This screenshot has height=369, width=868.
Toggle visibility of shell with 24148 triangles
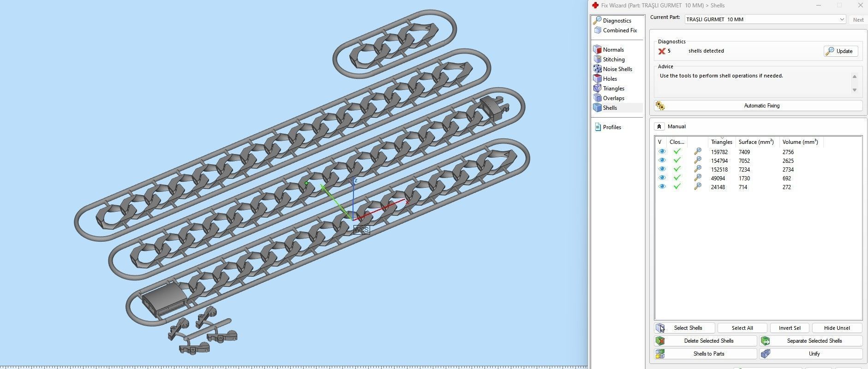tap(662, 187)
